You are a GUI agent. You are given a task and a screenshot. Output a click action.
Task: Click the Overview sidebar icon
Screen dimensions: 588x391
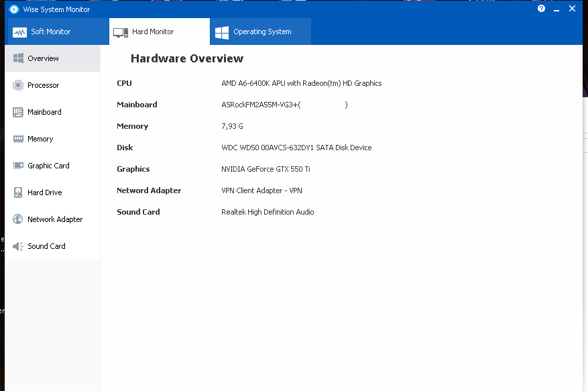pos(18,58)
